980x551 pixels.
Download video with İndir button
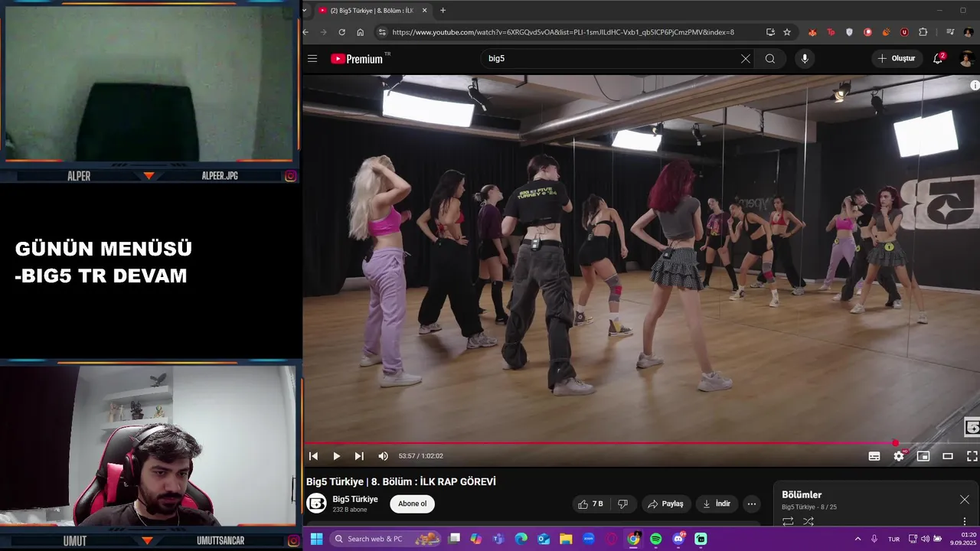coord(717,504)
